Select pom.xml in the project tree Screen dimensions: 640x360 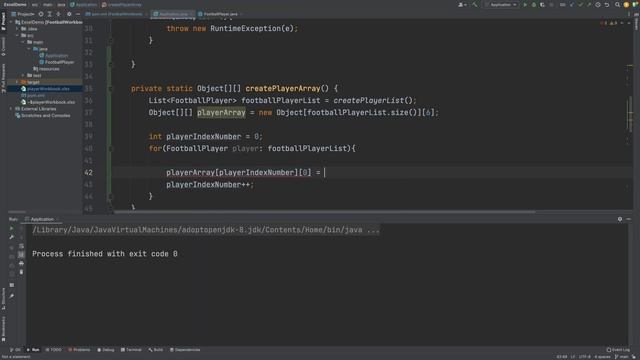[33, 96]
